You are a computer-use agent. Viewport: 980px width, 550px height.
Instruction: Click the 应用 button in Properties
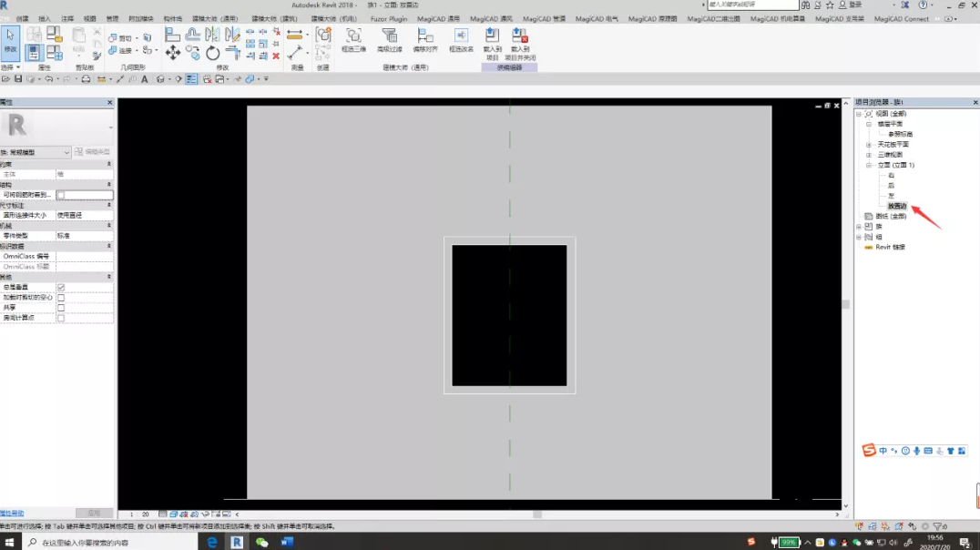[94, 514]
